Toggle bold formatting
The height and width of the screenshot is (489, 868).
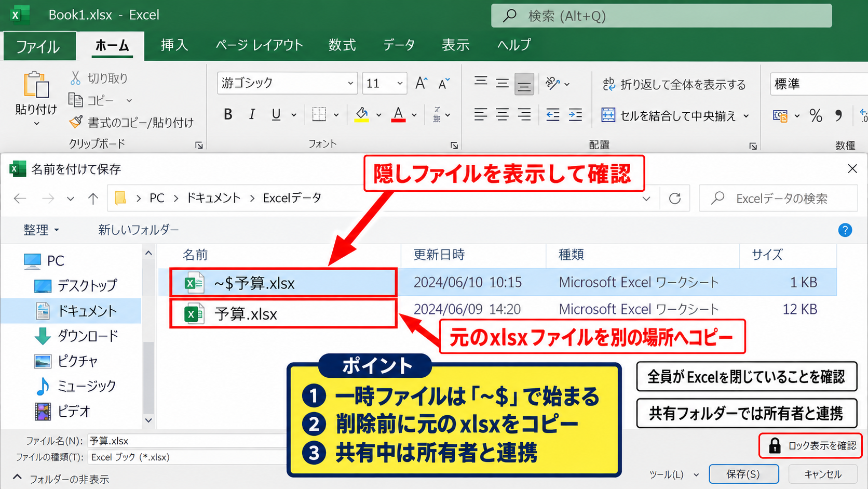click(x=227, y=114)
